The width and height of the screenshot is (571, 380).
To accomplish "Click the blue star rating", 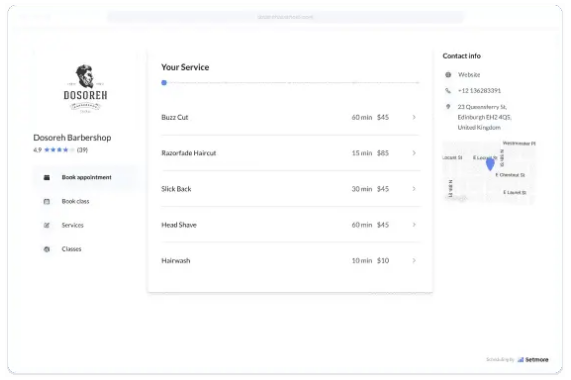I will point(59,150).
